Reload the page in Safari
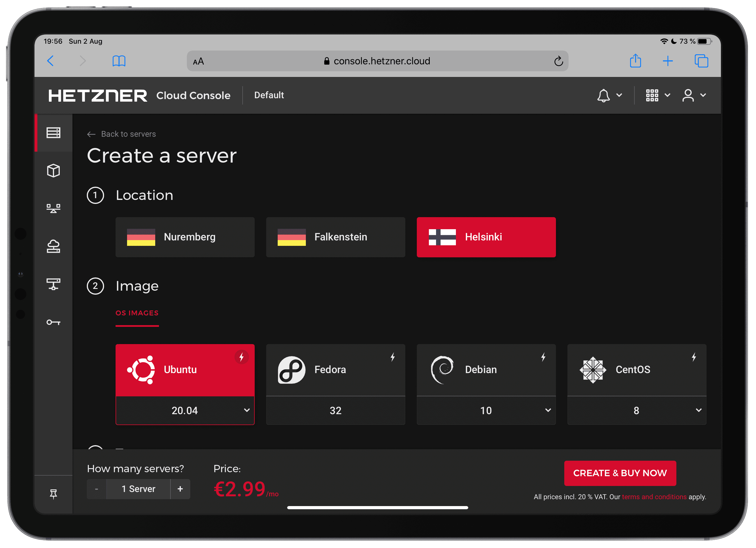This screenshot has width=756, height=548. point(559,61)
